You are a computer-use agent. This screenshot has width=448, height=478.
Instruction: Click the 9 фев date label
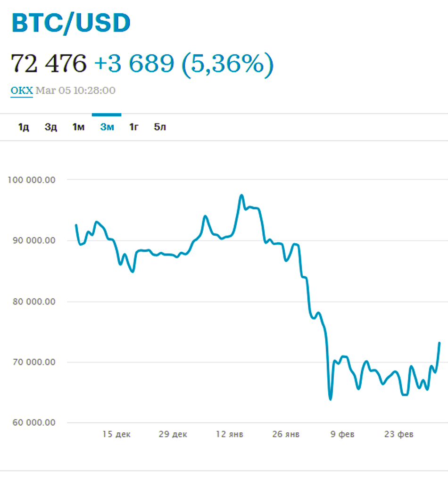click(342, 434)
